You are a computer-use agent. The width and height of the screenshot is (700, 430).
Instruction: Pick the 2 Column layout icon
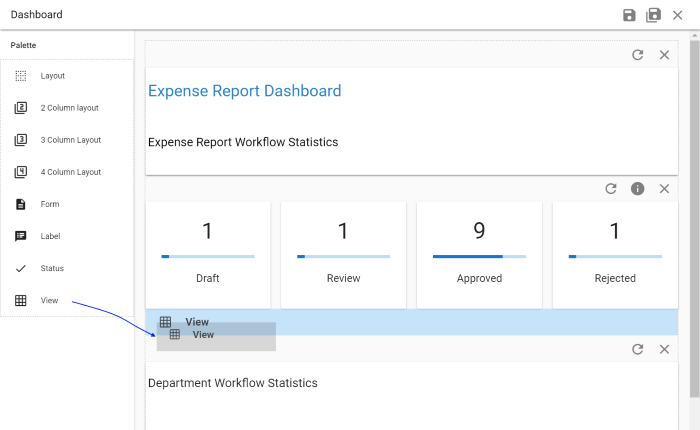[21, 108]
